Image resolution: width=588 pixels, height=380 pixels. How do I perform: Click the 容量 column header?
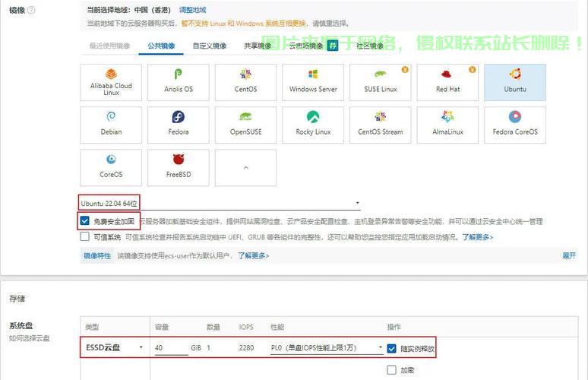[162, 327]
